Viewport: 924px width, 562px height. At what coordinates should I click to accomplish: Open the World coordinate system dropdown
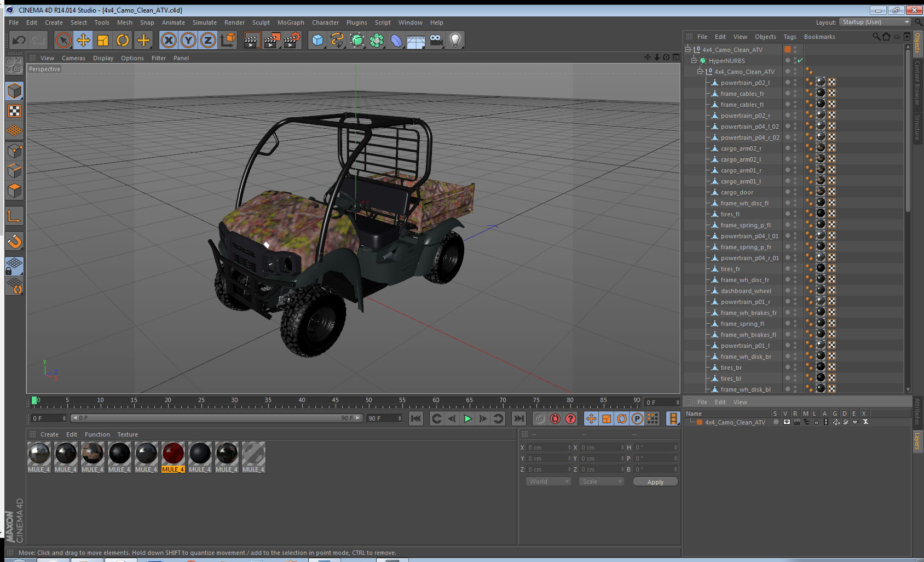coord(548,481)
